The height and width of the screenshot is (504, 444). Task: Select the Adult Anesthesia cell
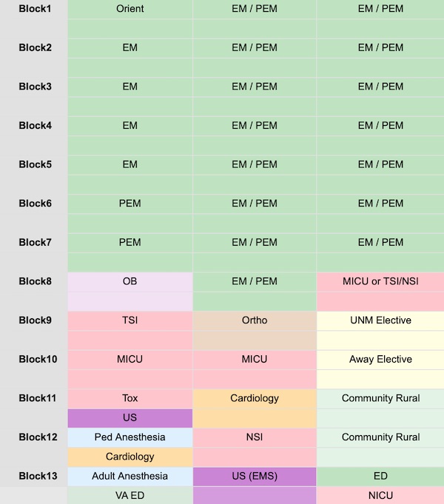[130, 476]
